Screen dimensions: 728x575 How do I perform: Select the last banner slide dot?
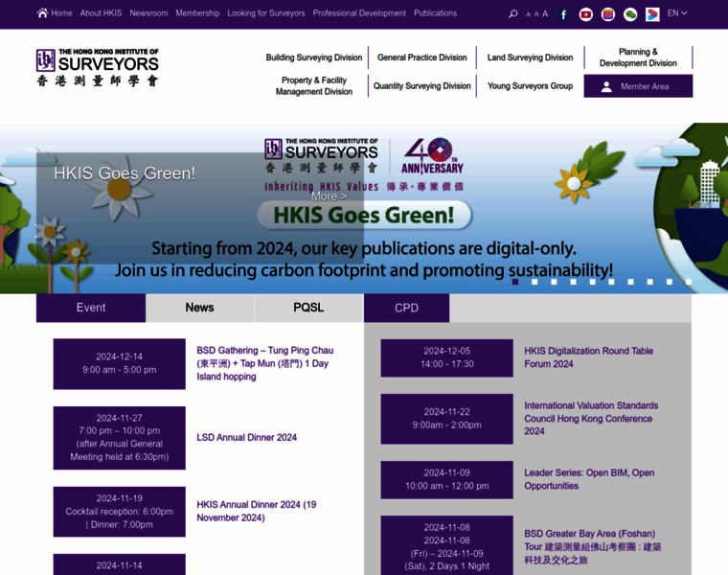[689, 282]
